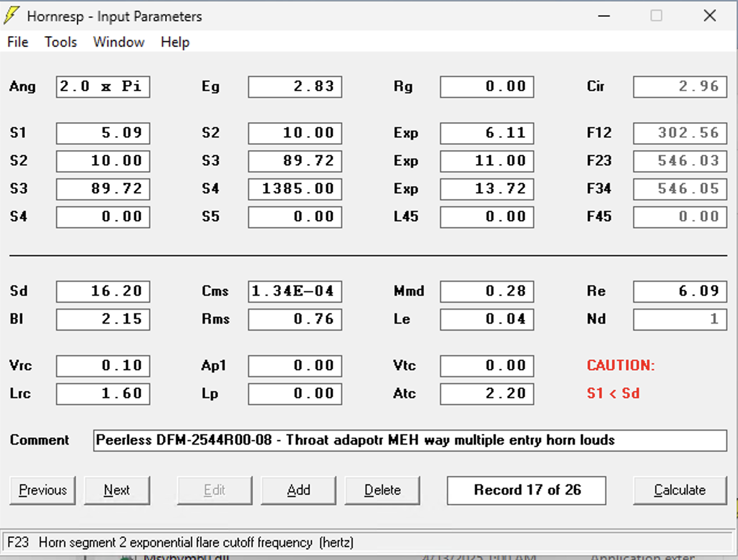
Task: Open the Tools menu
Action: point(61,42)
